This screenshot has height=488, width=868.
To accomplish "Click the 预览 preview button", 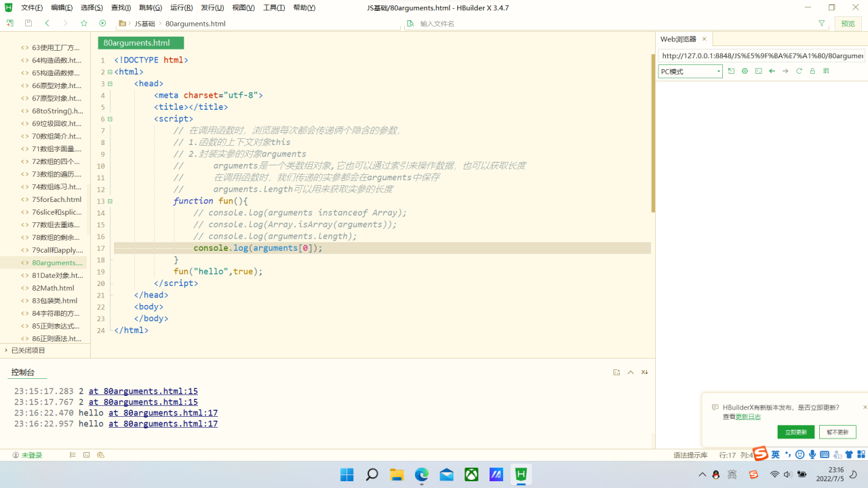I will tap(848, 23).
